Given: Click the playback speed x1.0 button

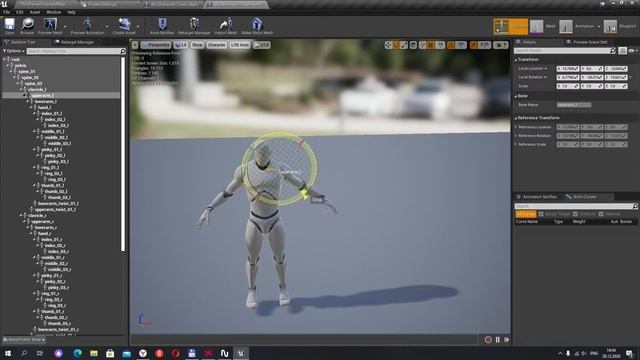Looking at the screenshot, I should (x=262, y=45).
